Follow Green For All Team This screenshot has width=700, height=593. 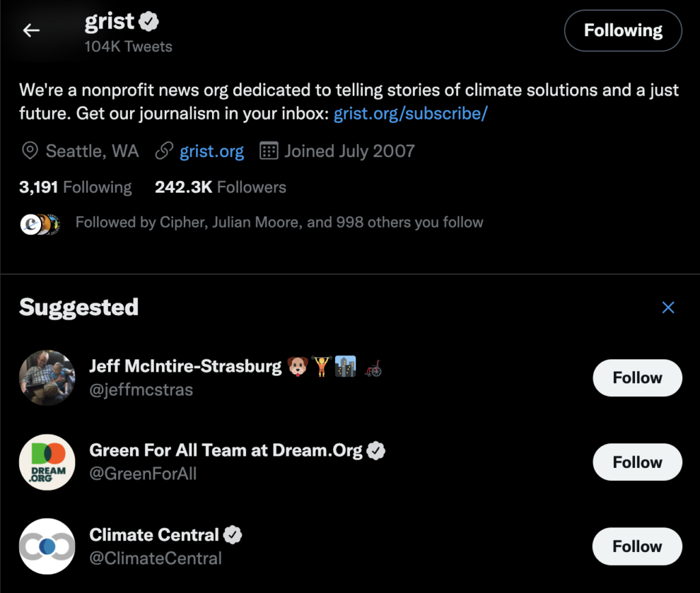click(x=636, y=462)
